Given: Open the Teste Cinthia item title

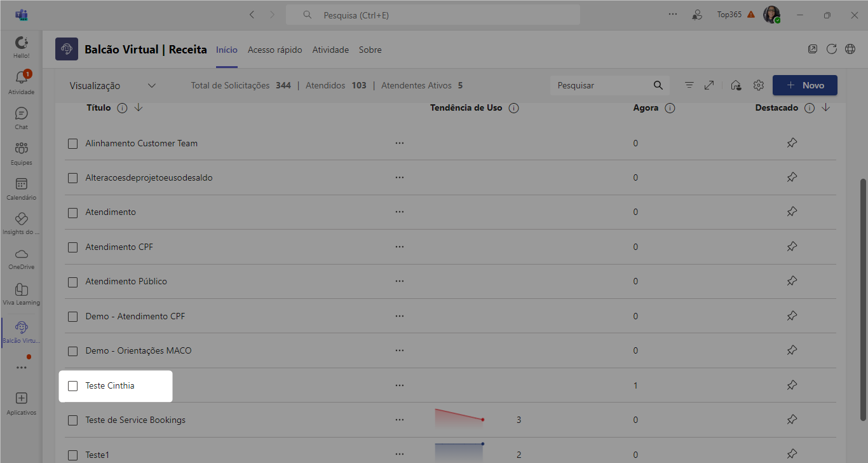Looking at the screenshot, I should [110, 385].
